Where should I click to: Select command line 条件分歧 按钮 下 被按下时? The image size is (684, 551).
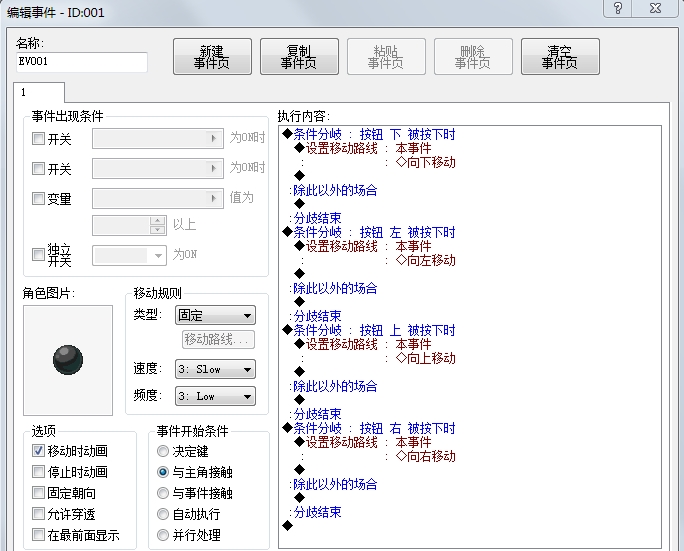tap(369, 134)
